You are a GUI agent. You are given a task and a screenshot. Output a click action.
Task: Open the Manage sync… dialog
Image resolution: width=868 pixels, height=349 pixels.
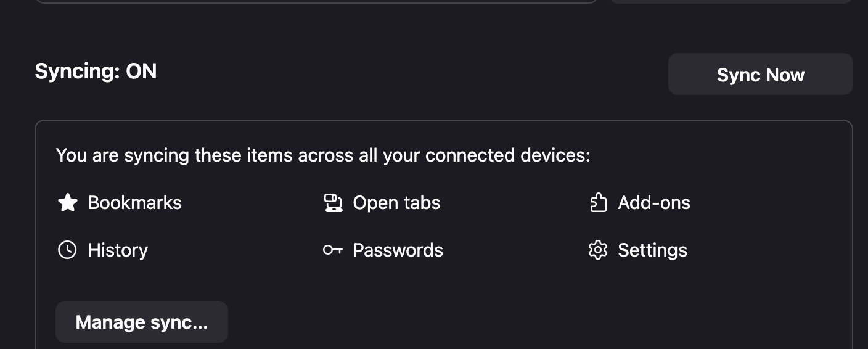tap(142, 322)
